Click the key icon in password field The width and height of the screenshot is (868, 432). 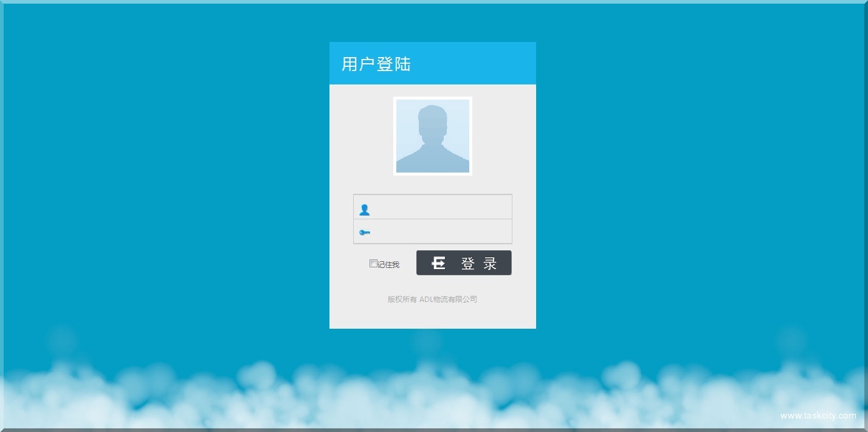coord(364,233)
